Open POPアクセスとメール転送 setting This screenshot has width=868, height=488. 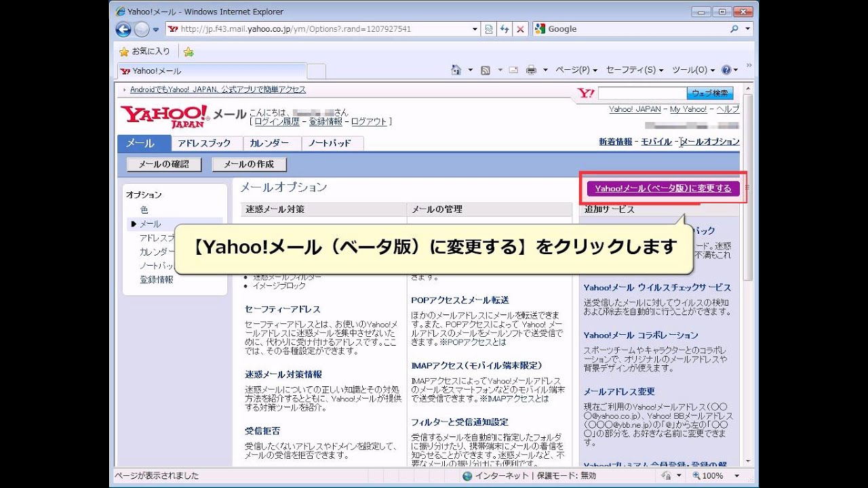[x=460, y=300]
